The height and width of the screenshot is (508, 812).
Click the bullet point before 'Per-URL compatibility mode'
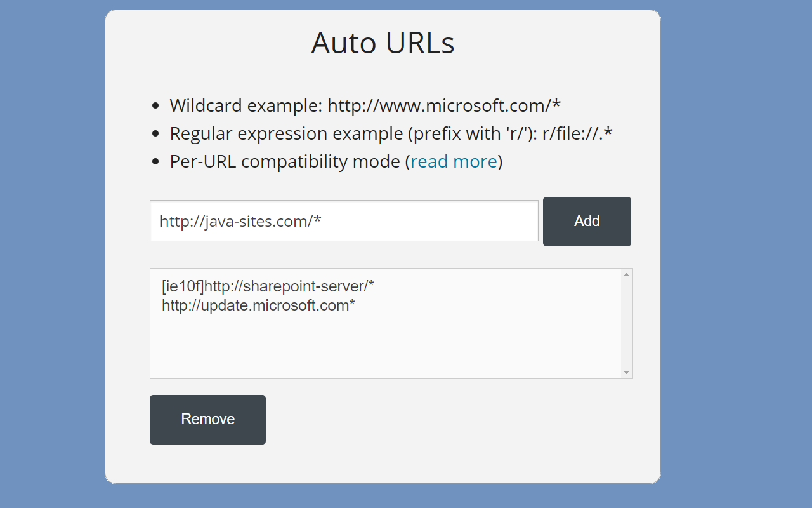(156, 162)
